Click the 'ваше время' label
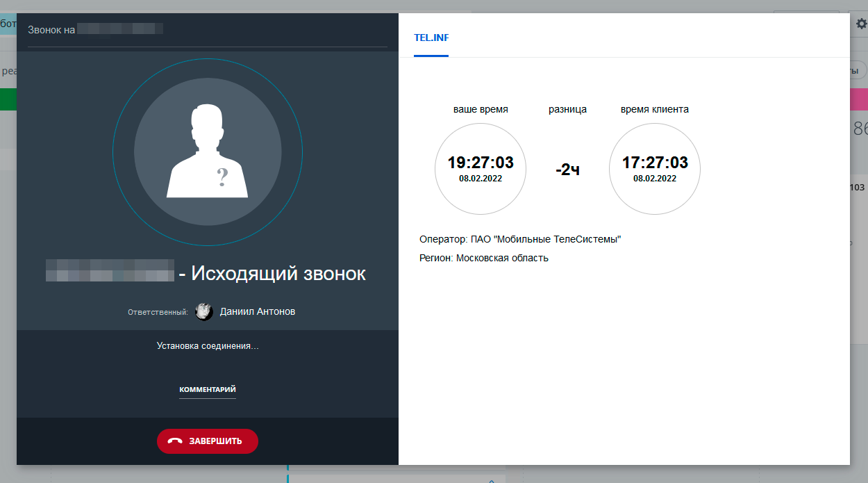This screenshot has width=868, height=483. (x=481, y=109)
